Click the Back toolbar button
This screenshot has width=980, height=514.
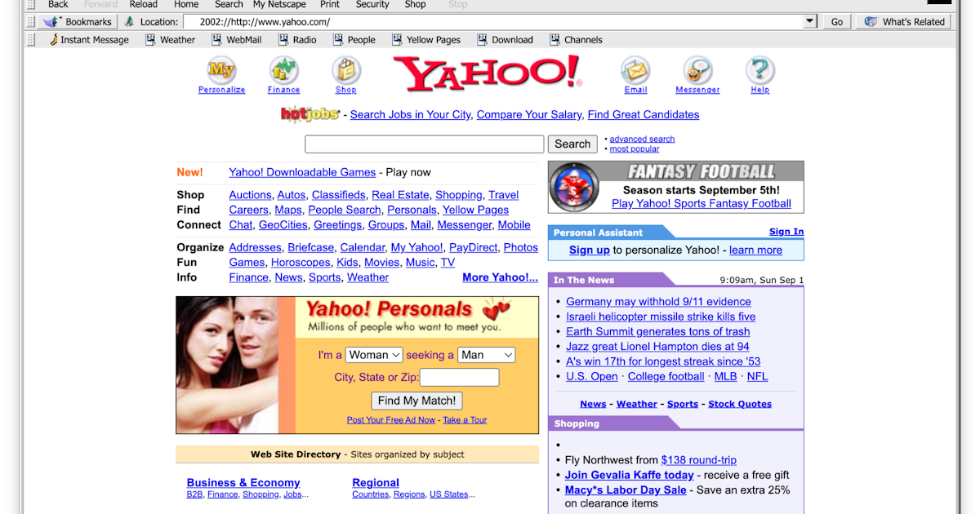(58, 4)
